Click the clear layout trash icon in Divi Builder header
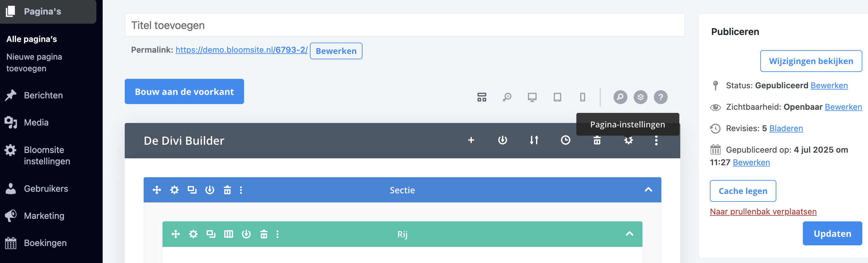The image size is (868, 263). pos(597,140)
